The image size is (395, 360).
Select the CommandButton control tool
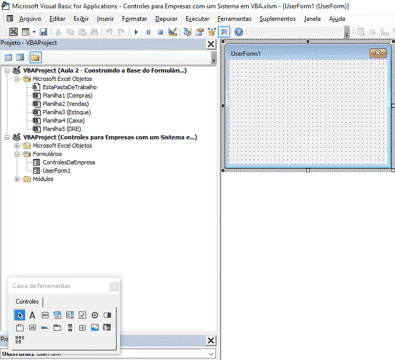pyautogui.click(x=32, y=328)
